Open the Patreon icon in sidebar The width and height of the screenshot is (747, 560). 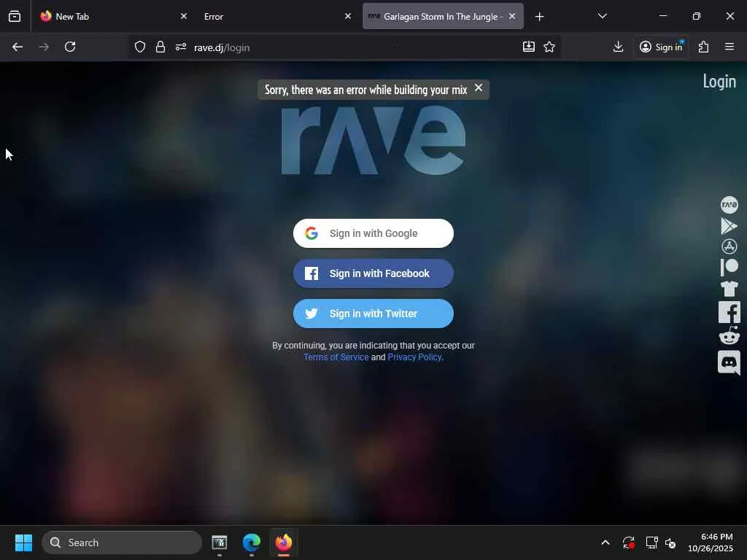729,267
